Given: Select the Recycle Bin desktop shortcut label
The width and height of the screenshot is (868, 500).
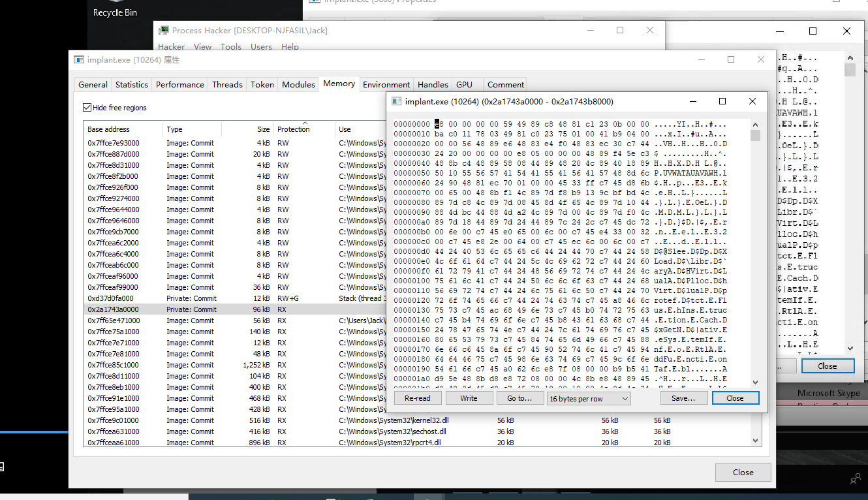Looking at the screenshot, I should coord(115,12).
